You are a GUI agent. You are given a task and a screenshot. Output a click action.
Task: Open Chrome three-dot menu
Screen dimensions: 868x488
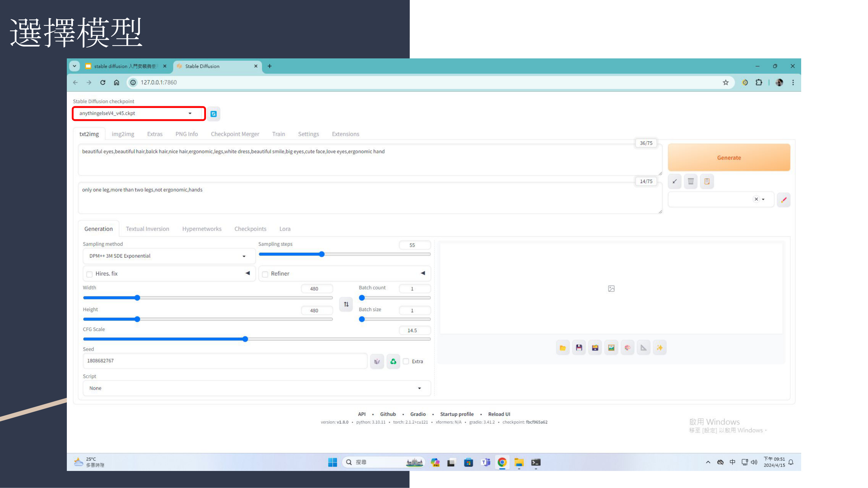(793, 82)
